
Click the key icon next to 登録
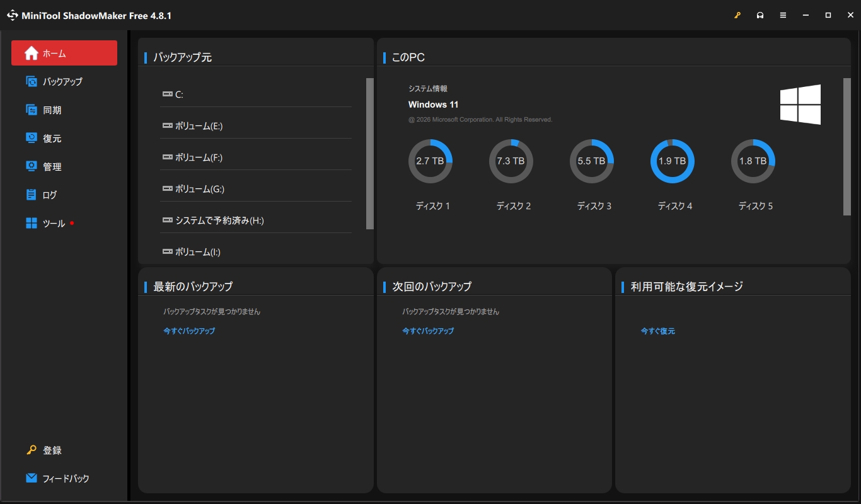pos(32,450)
